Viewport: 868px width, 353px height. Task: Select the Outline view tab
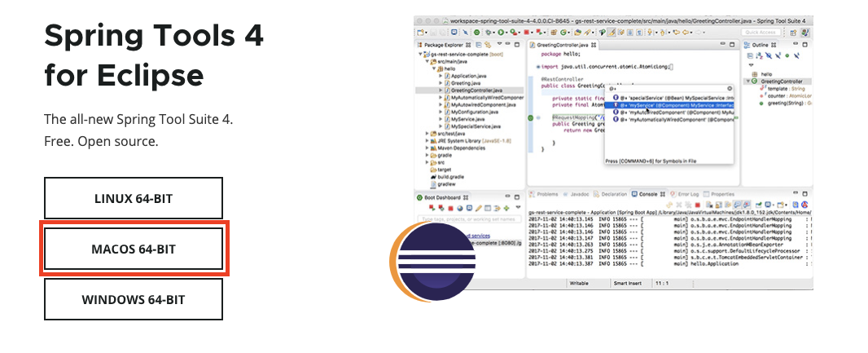[x=760, y=45]
